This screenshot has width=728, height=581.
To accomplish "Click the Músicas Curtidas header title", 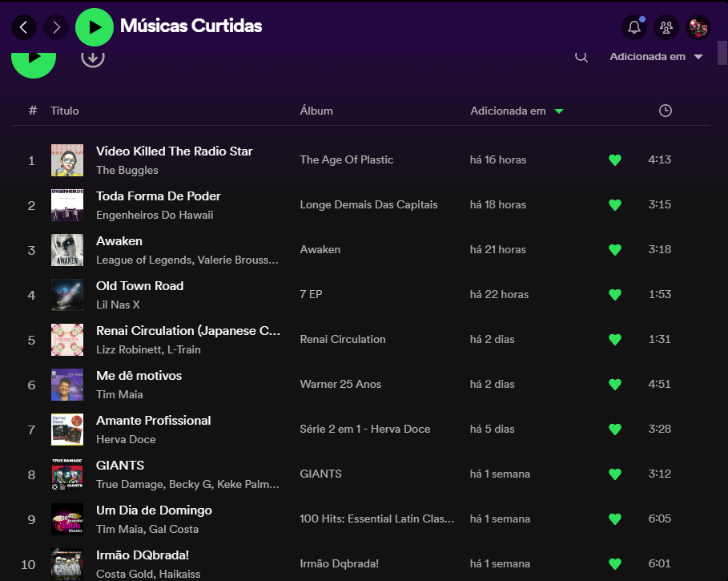I will click(191, 26).
